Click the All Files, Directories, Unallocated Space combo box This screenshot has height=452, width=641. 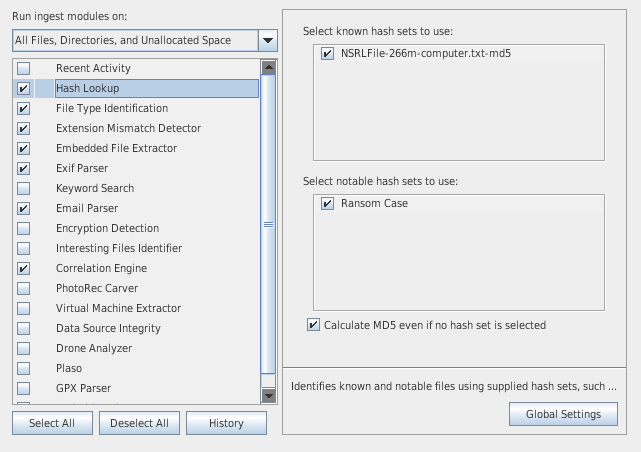pos(134,41)
